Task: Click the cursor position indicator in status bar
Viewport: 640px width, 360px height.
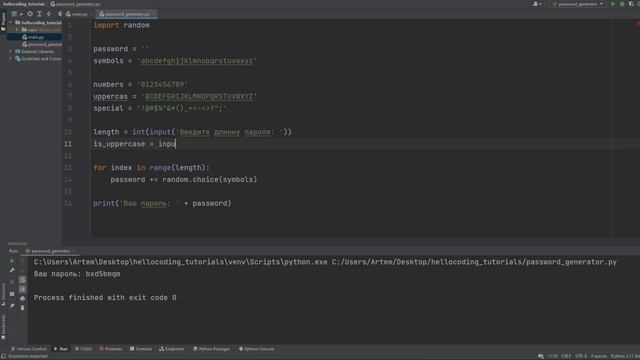Action: pyautogui.click(x=552, y=356)
